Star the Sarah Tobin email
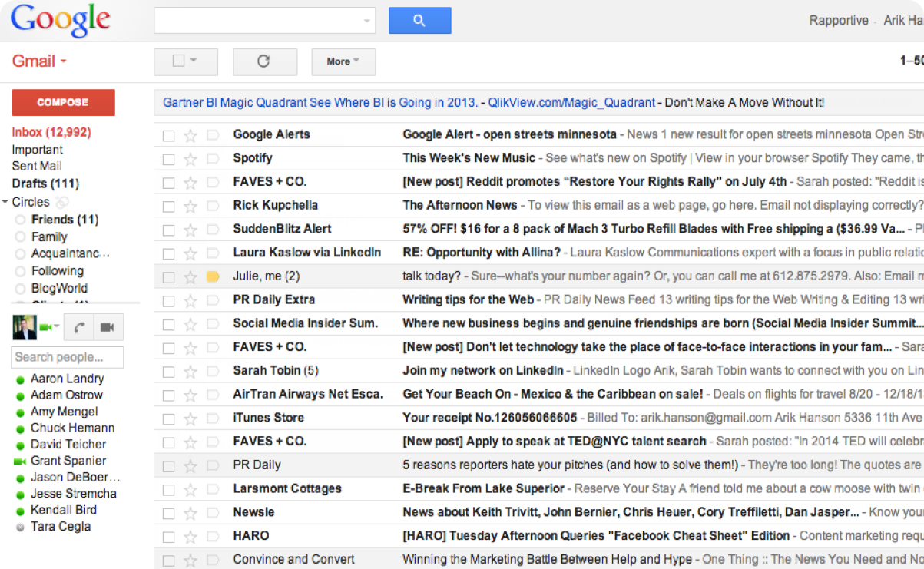 pos(190,372)
